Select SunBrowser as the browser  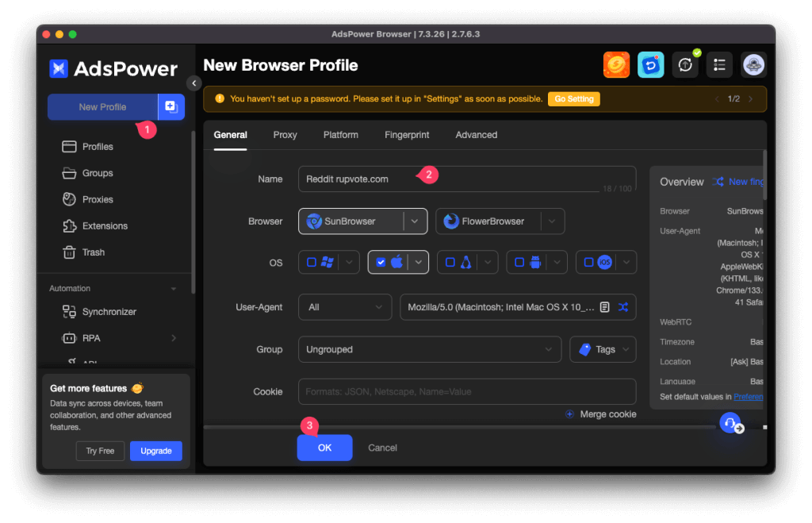[x=351, y=221]
